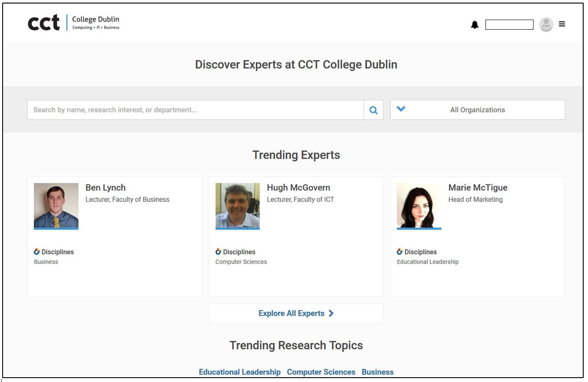The height and width of the screenshot is (382, 588).
Task: Click the Trending Experts heading
Action: [x=296, y=155]
